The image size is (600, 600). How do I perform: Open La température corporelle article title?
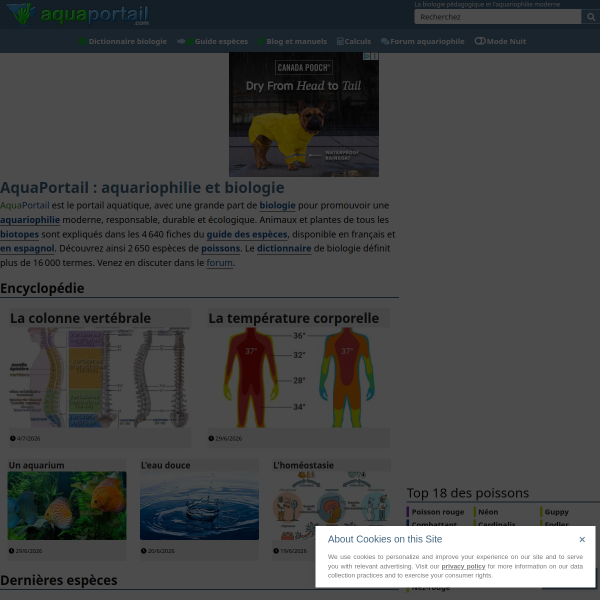293,318
